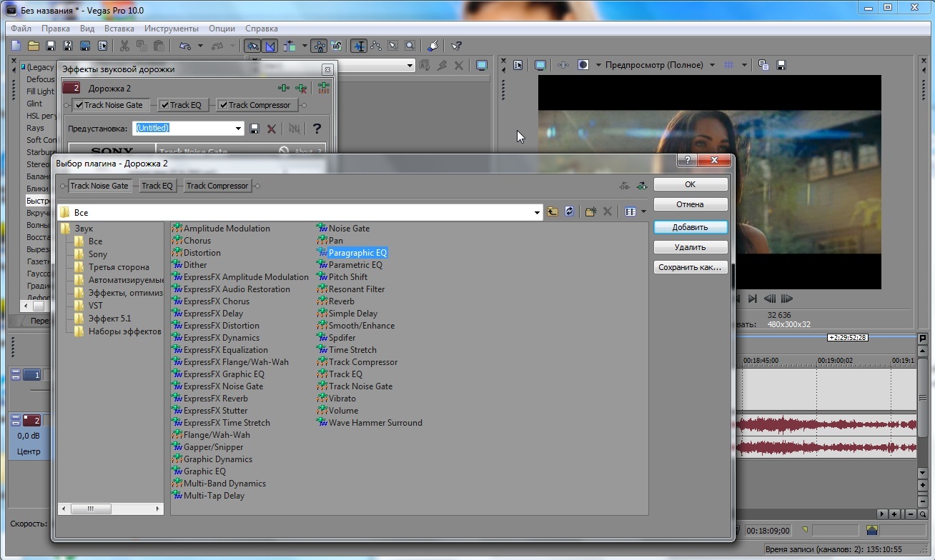Toggle the Track Compressor effect checkbox
935x560 pixels.
point(223,105)
